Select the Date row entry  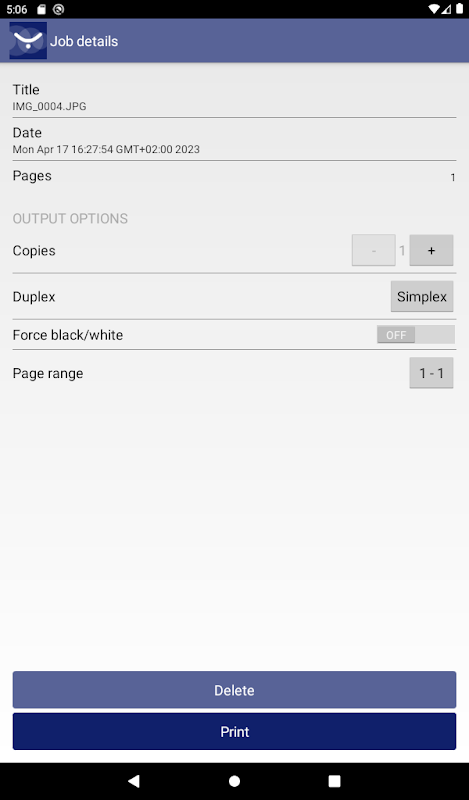(x=234, y=140)
